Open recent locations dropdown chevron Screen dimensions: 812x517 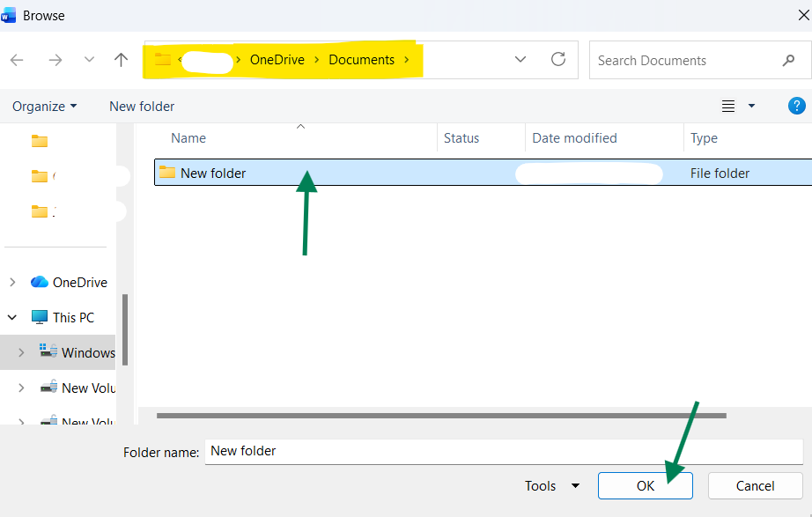89,60
